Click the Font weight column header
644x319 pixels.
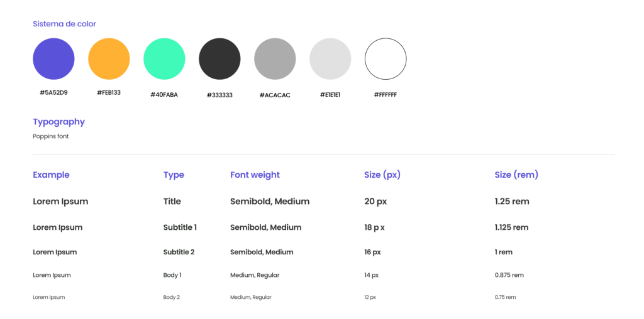(255, 175)
